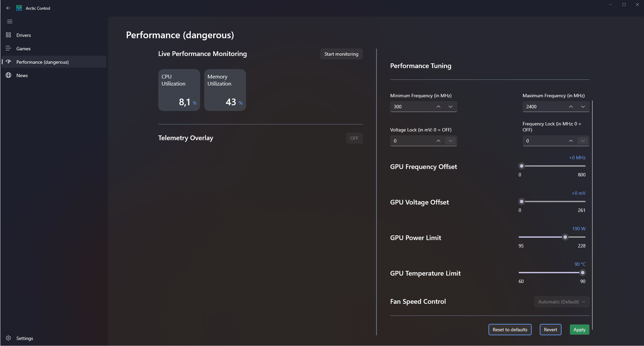Open the Fan Speed Control dropdown

(562, 302)
